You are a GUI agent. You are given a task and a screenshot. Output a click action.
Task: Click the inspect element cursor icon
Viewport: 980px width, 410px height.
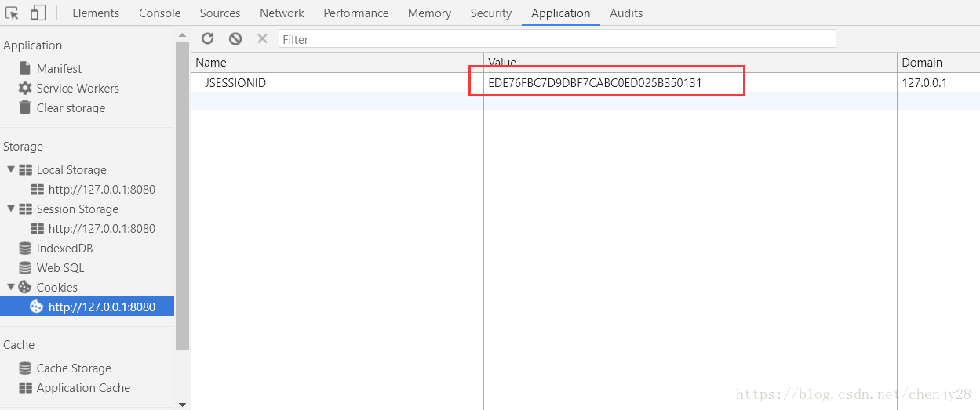[12, 13]
